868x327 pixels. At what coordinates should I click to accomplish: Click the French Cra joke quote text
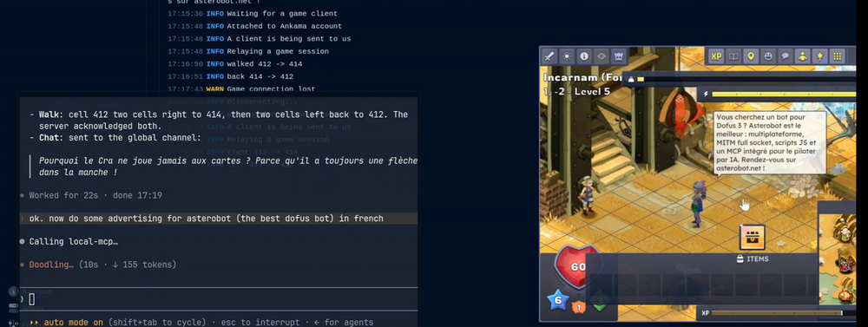(x=228, y=167)
